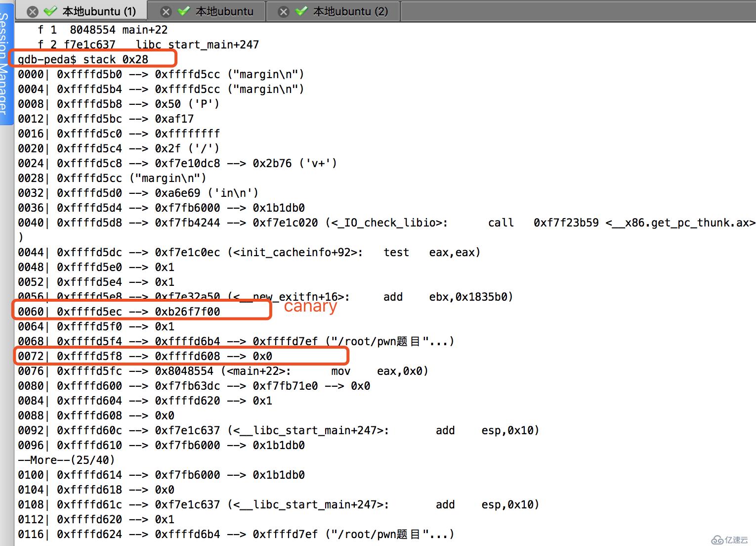Viewport: 756px width, 546px height.
Task: Click the canary value 0xb26f7f00
Action: (x=187, y=312)
